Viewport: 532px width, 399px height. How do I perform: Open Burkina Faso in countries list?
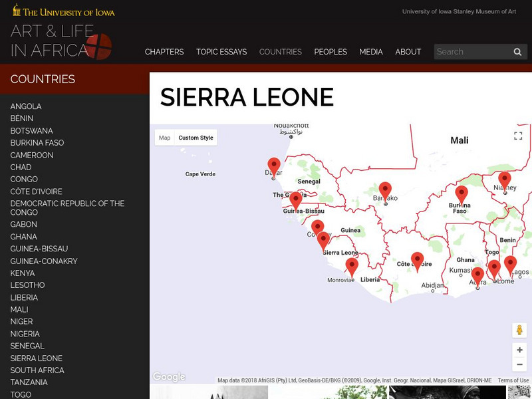37,143
